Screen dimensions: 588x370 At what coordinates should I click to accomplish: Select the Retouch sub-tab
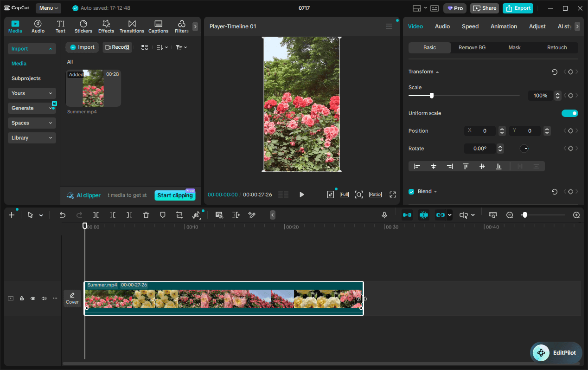[557, 48]
